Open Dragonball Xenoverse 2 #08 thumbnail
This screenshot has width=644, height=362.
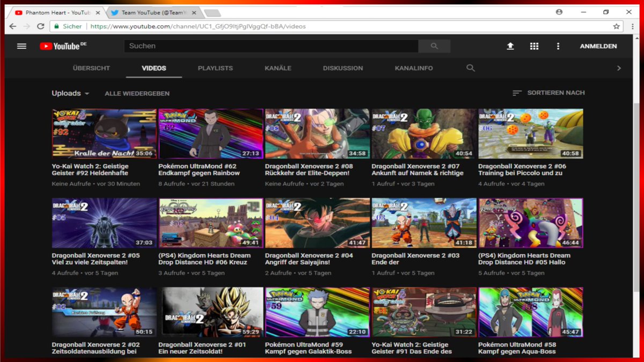click(x=317, y=134)
